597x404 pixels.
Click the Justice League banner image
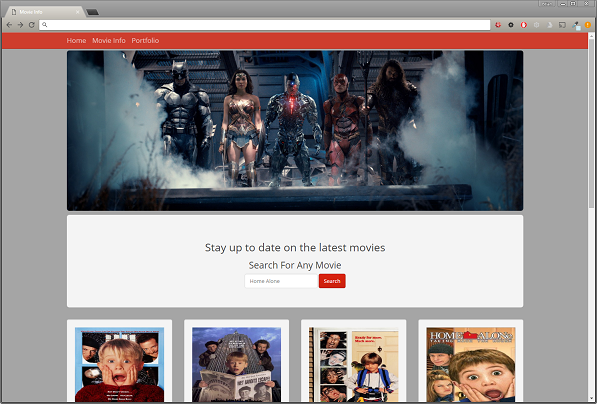(x=295, y=131)
